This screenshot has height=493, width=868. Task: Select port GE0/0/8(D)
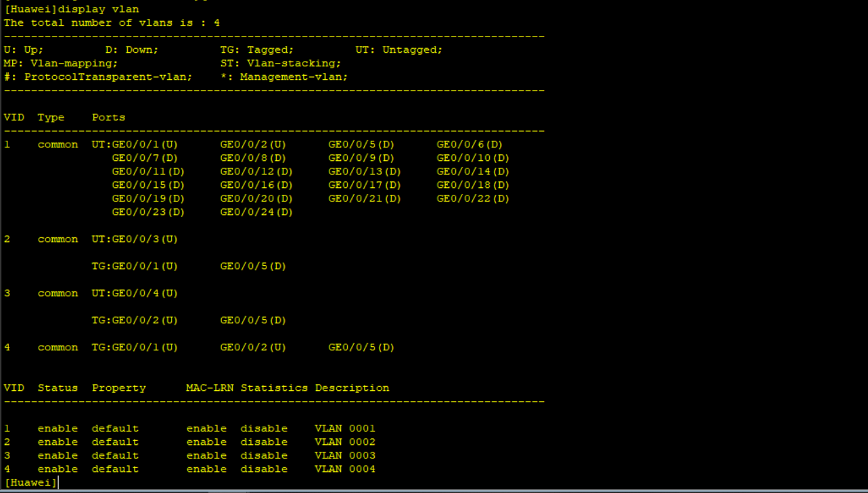coord(253,158)
